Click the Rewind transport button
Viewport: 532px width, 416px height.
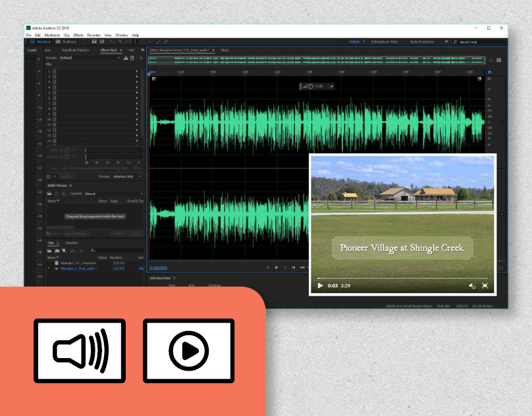coord(302,267)
